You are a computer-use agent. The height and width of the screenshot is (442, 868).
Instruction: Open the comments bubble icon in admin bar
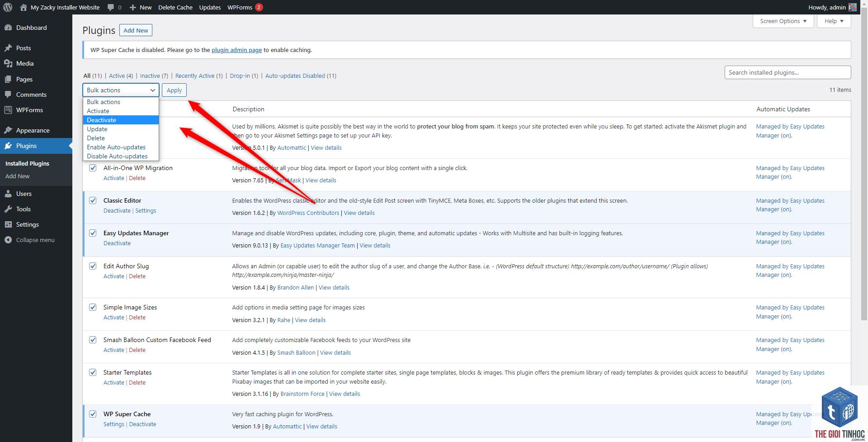[111, 7]
